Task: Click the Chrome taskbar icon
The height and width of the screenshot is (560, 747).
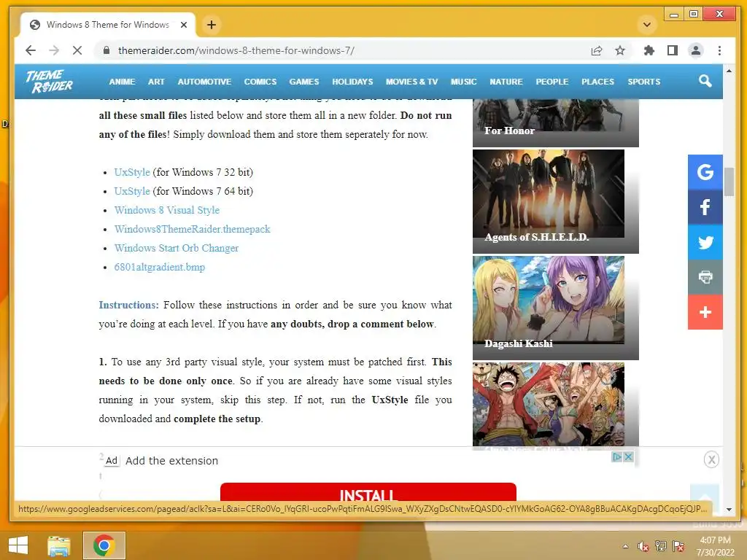Action: (104, 545)
